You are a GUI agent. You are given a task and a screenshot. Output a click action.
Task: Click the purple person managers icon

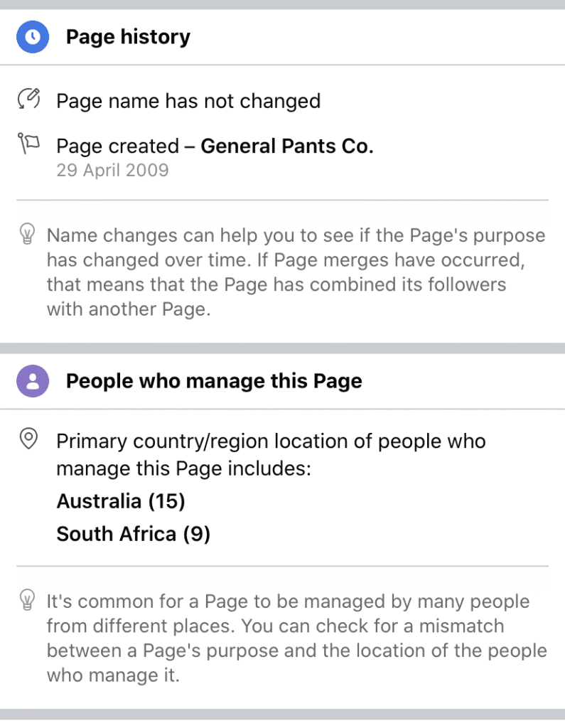[x=33, y=381]
